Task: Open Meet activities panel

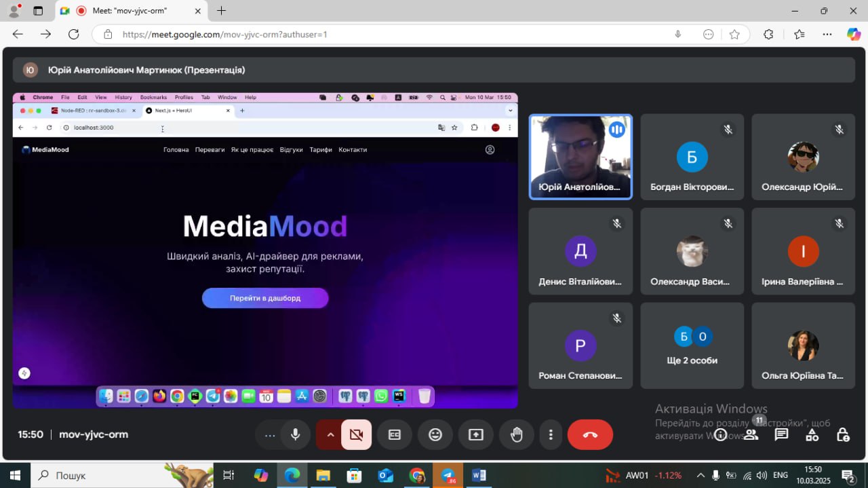Action: click(x=812, y=434)
